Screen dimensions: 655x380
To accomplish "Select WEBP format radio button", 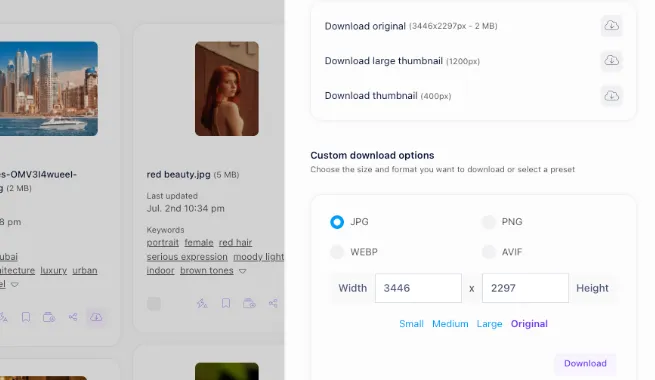I will tap(337, 252).
